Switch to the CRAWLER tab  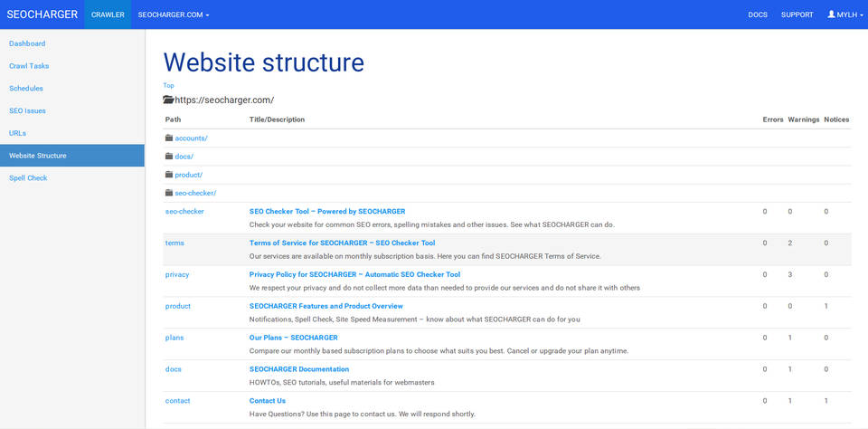pos(108,14)
